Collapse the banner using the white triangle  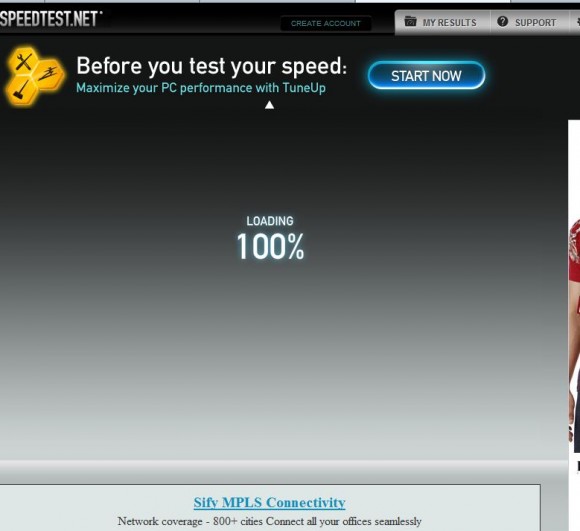[x=269, y=105]
